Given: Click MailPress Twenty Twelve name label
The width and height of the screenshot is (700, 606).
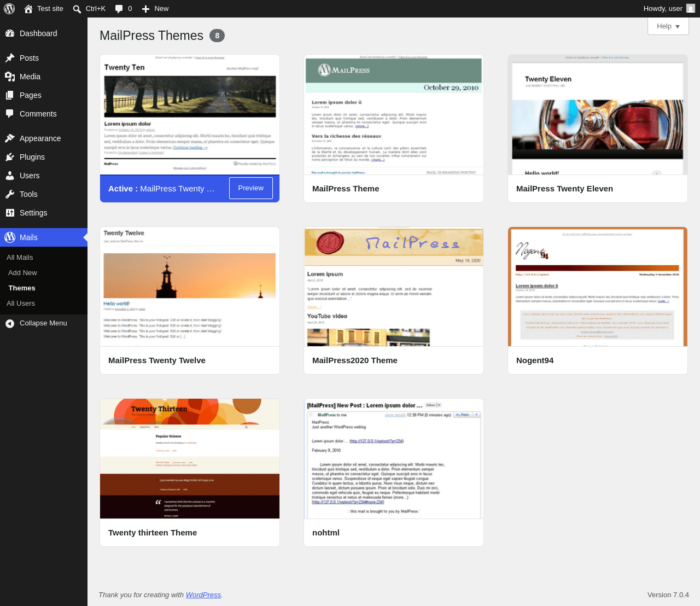Looking at the screenshot, I should (x=157, y=360).
